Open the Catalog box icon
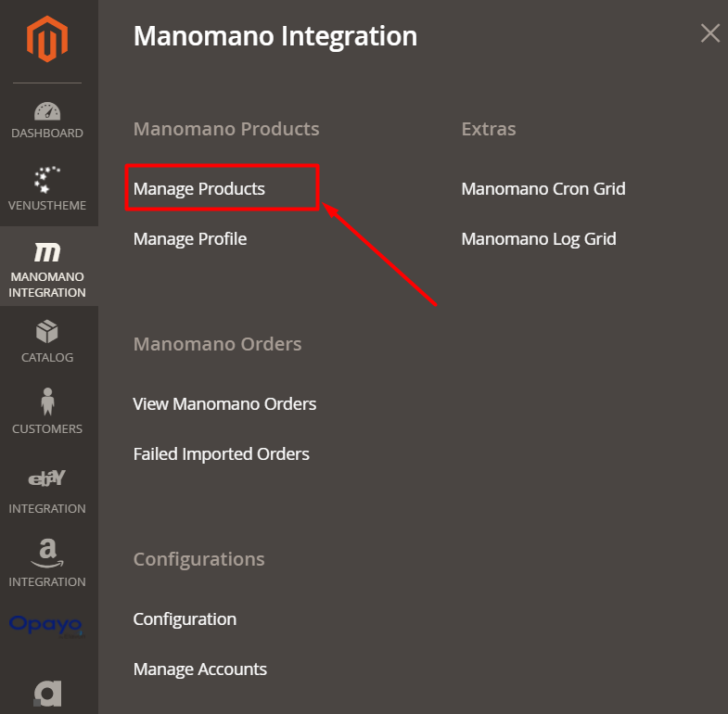 pyautogui.click(x=47, y=331)
